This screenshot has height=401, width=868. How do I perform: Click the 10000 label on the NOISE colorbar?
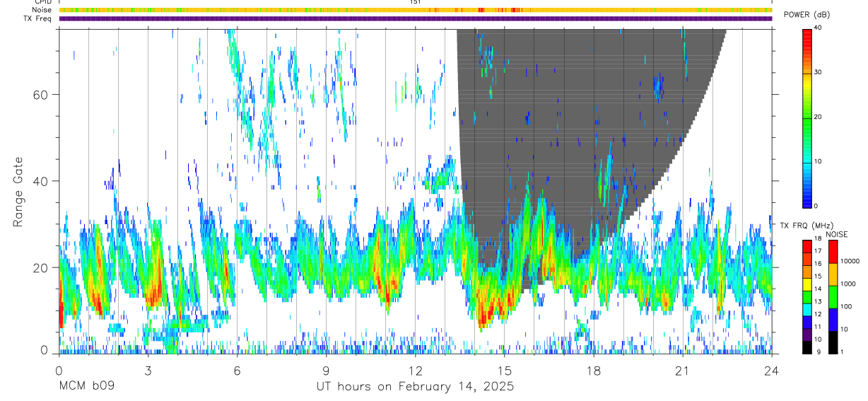click(x=850, y=261)
